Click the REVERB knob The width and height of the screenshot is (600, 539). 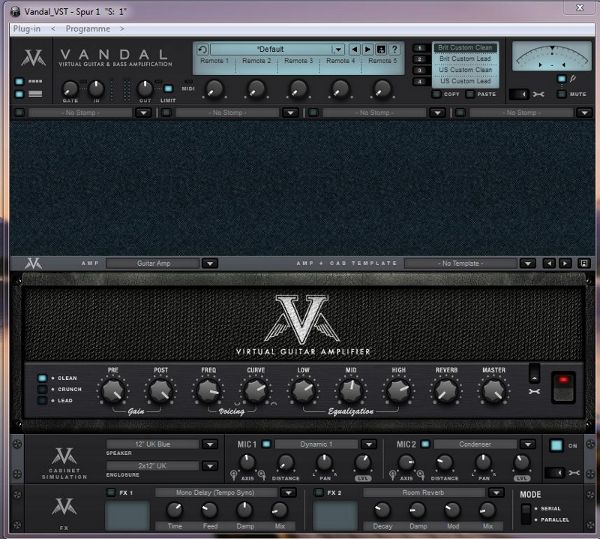(x=446, y=391)
